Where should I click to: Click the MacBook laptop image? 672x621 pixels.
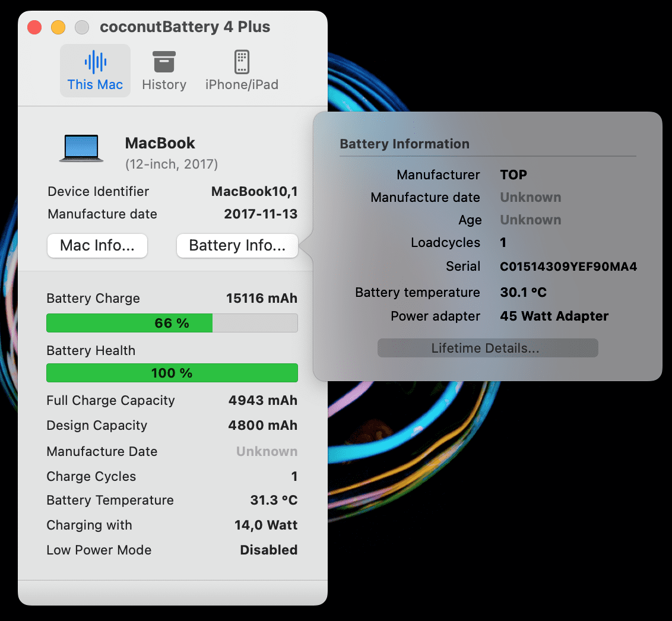(x=81, y=148)
